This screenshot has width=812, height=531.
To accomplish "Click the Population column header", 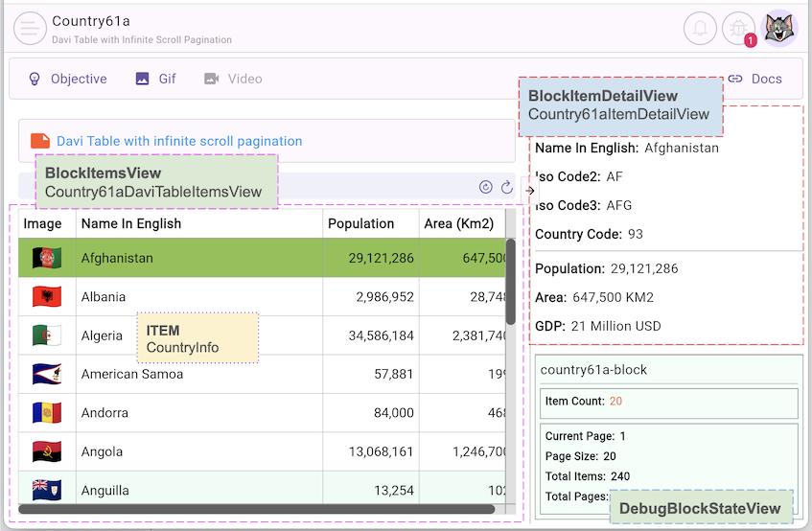I will [360, 223].
